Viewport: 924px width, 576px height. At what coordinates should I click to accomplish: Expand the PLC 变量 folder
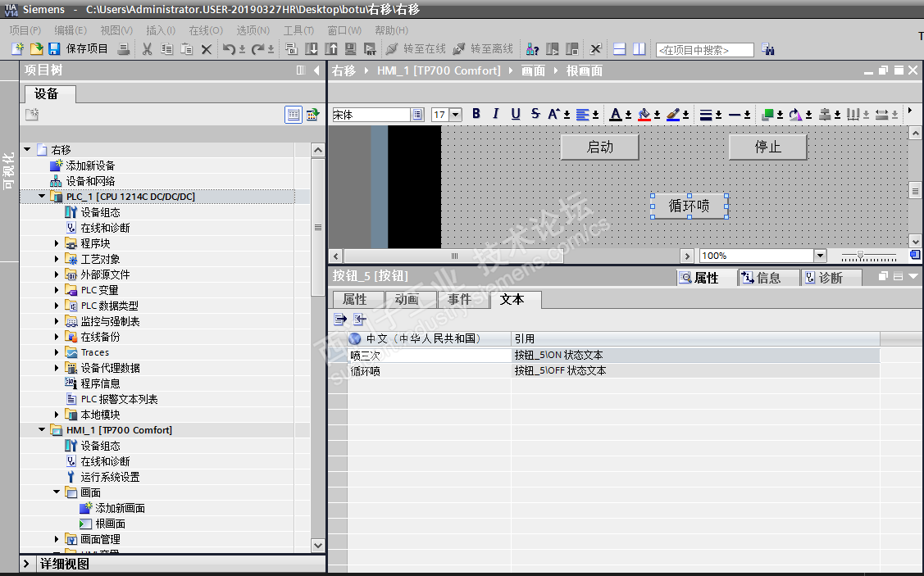[x=57, y=290]
